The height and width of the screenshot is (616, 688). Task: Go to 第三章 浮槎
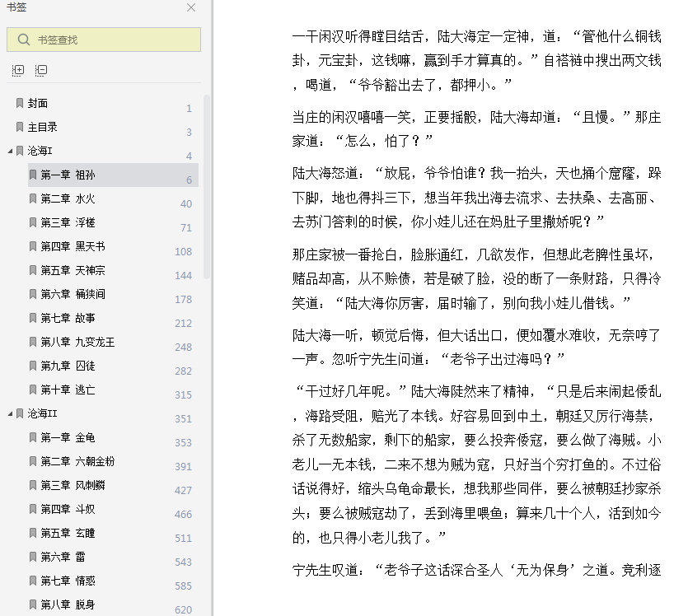pos(68,222)
